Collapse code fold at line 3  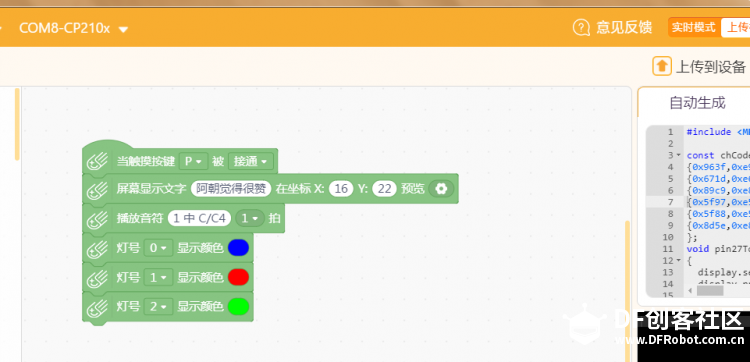tap(678, 155)
